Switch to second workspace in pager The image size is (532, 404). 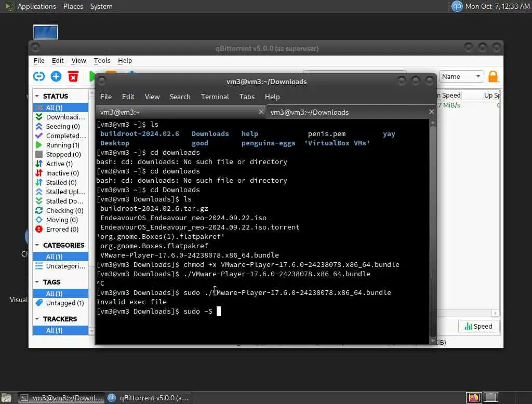pyautogui.click(x=491, y=398)
